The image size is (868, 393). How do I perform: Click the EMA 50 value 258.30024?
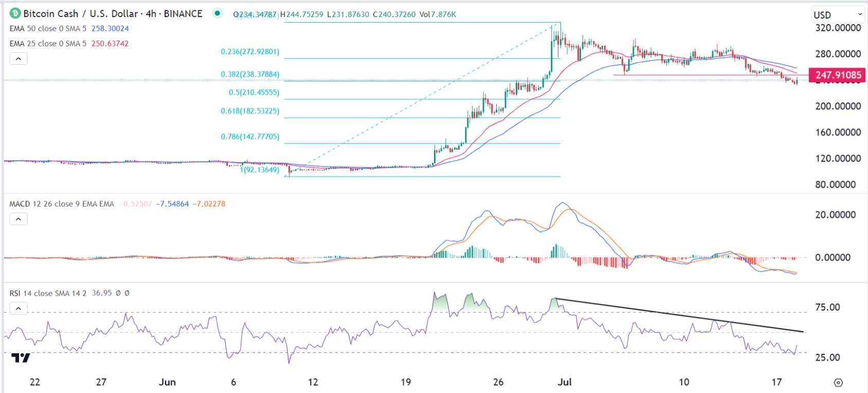click(110, 29)
